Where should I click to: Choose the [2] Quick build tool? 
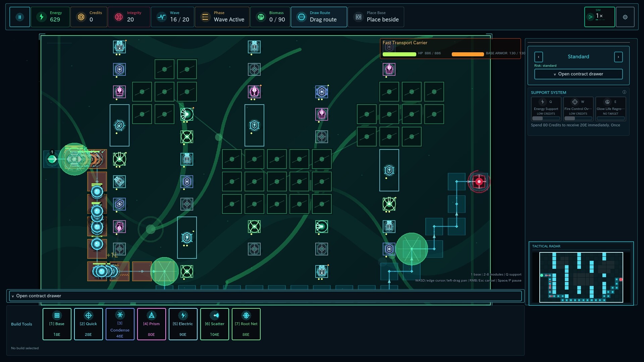tap(88, 324)
